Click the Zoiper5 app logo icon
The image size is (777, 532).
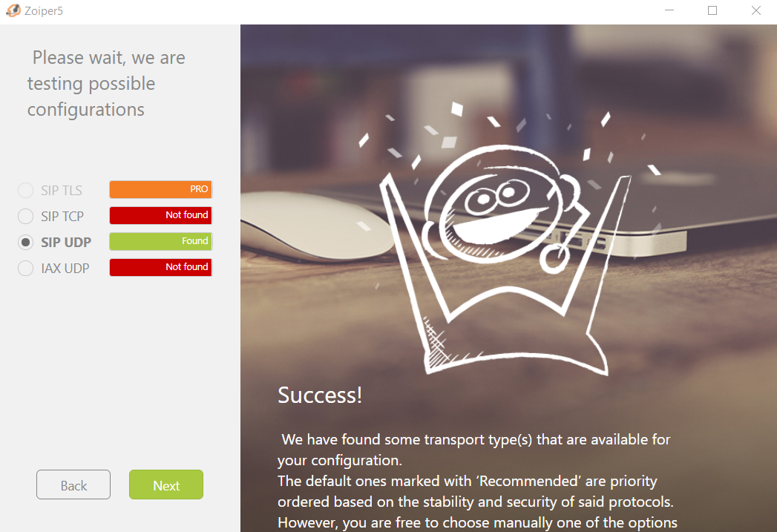pyautogui.click(x=13, y=10)
